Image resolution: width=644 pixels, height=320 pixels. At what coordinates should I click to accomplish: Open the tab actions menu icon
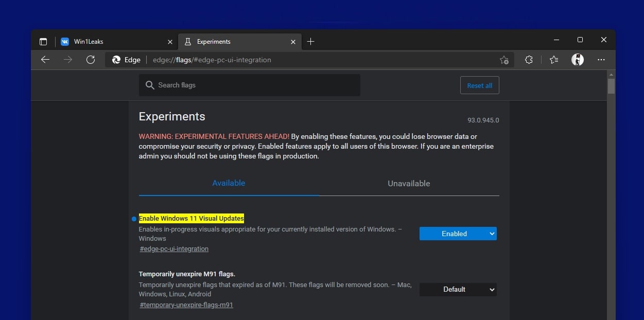pyautogui.click(x=43, y=42)
